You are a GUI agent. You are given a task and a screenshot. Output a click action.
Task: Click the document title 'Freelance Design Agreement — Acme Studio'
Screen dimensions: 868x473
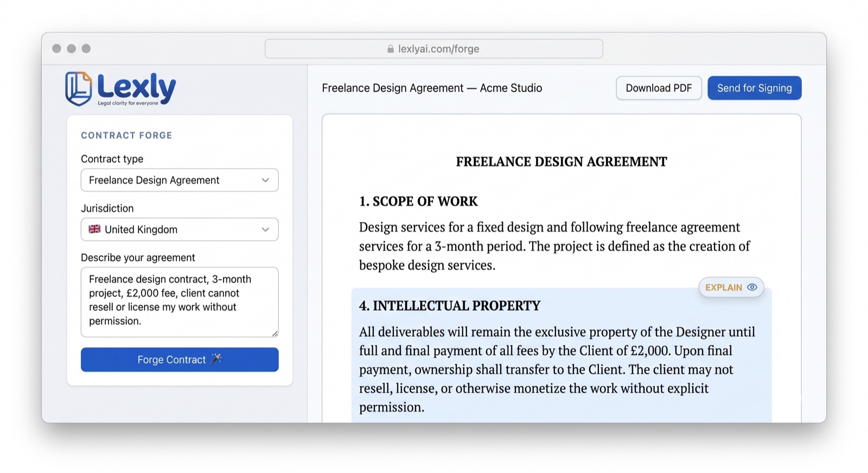pos(432,88)
